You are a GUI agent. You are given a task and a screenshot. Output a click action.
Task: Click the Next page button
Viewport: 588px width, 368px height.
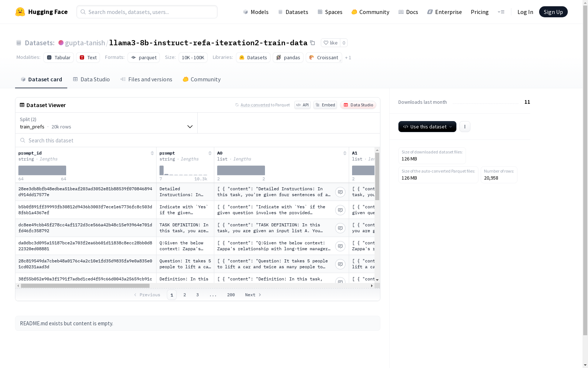pos(253,295)
